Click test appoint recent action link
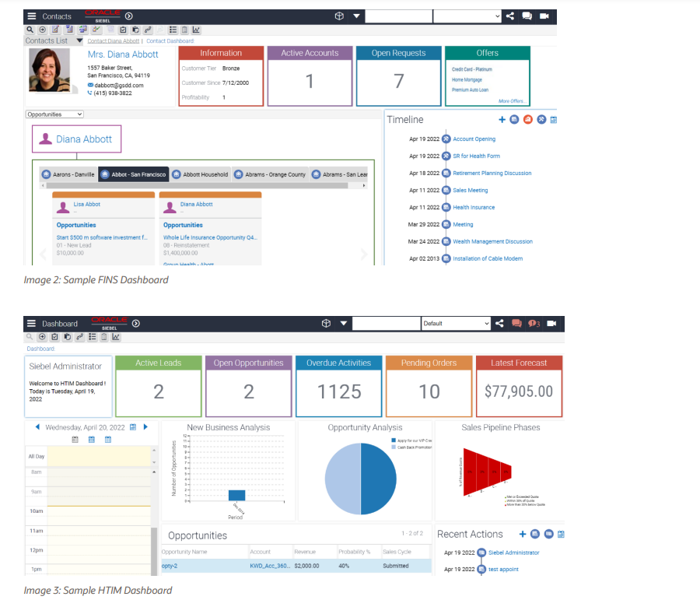700x600 pixels. tap(503, 569)
